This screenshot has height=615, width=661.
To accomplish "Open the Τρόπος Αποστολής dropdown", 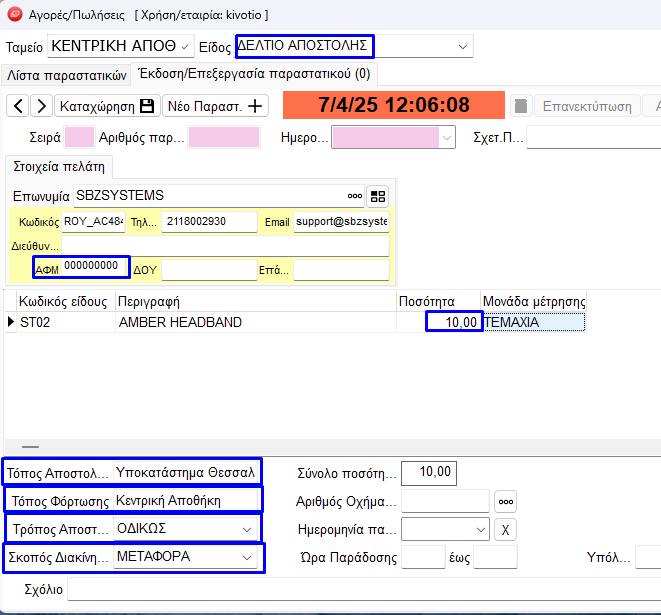I will pyautogui.click(x=247, y=528).
